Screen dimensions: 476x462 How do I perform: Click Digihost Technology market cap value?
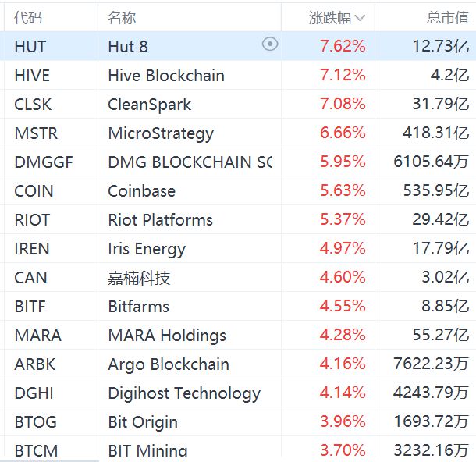click(x=431, y=393)
